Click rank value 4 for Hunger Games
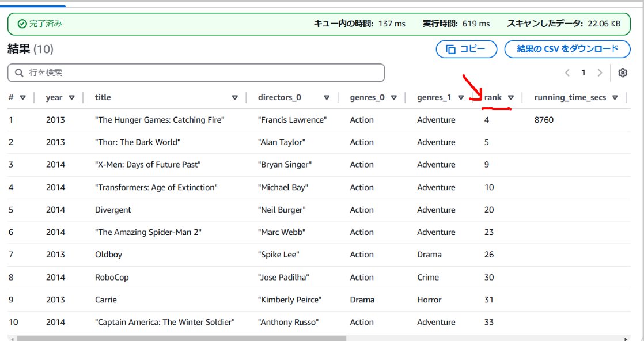 487,120
